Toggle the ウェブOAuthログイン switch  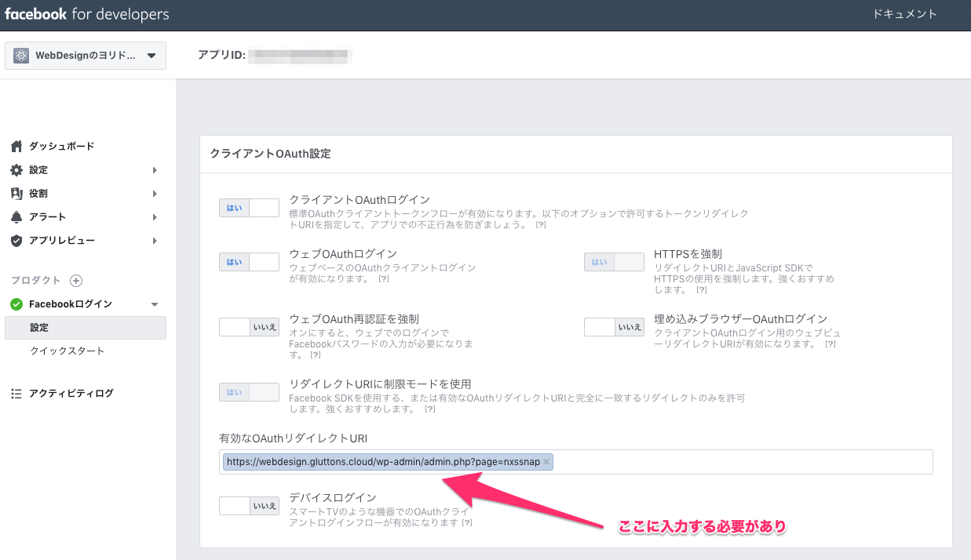[x=249, y=262]
